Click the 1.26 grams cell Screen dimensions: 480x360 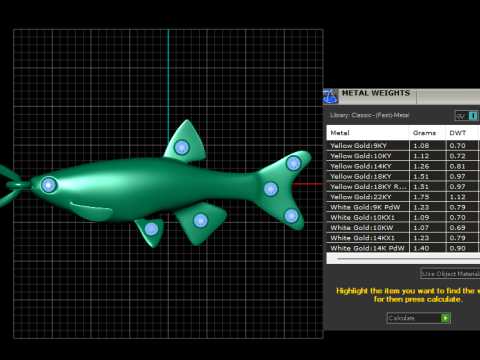pyautogui.click(x=427, y=166)
